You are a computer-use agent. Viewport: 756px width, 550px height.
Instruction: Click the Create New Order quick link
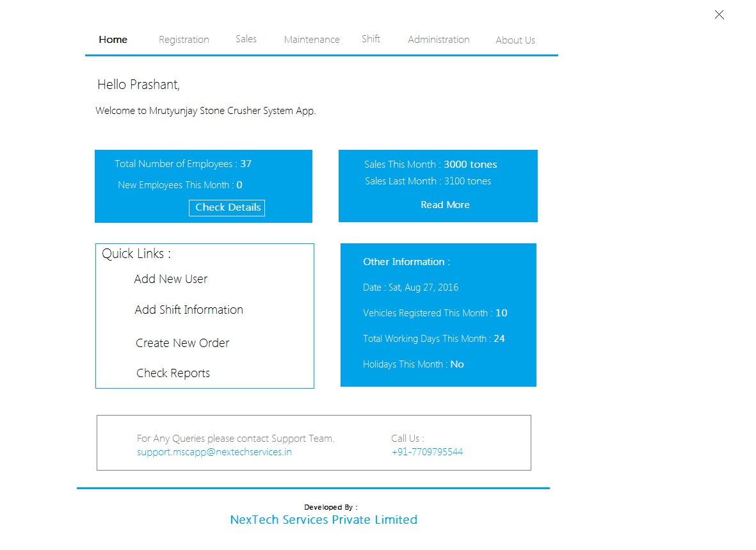(x=182, y=343)
